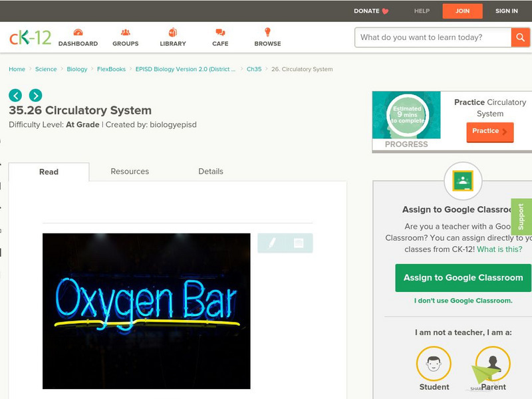Open the Cafe chat icon
This screenshot has width=532, height=399.
(220, 33)
